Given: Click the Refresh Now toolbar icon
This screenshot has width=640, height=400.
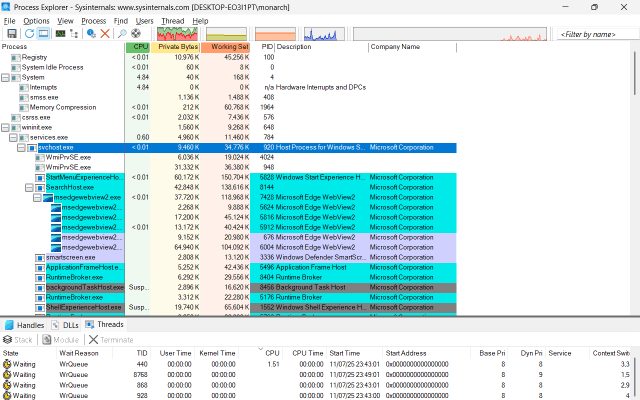Looking at the screenshot, I should [29, 33].
